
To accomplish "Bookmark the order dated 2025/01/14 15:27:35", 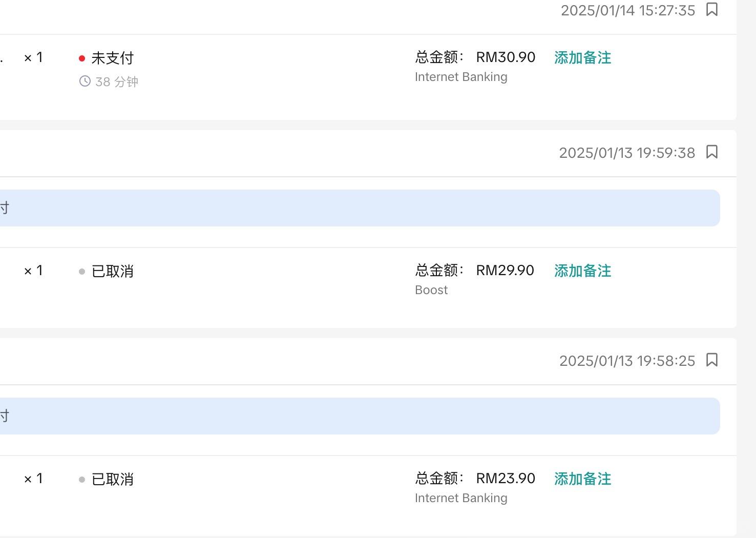I will click(x=712, y=9).
